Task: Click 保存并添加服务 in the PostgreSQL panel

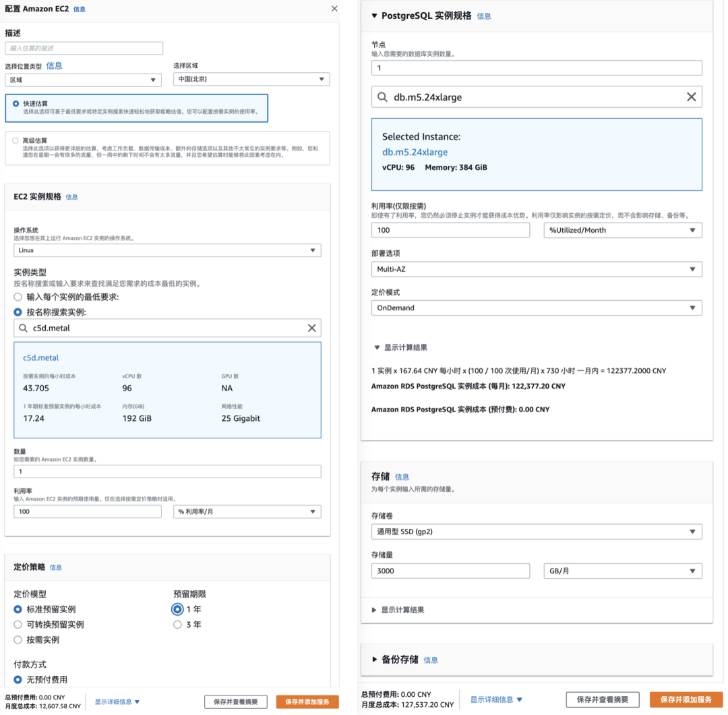Action: click(686, 699)
